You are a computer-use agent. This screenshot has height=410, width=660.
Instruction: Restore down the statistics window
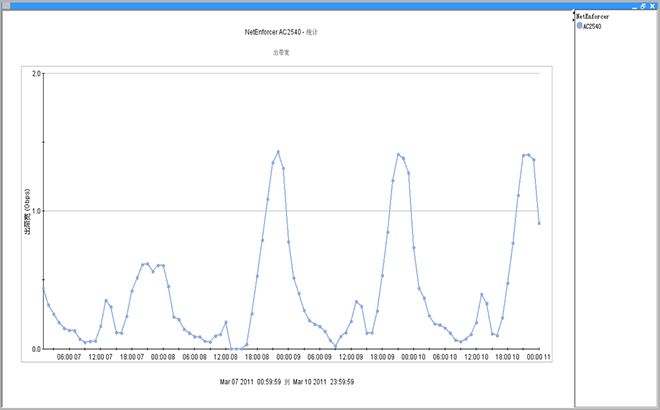pyautogui.click(x=643, y=5)
